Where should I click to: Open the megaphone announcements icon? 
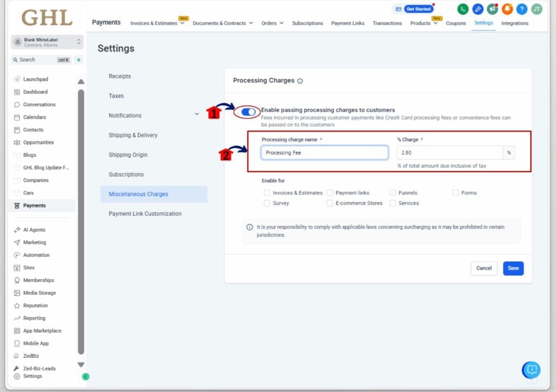click(492, 9)
